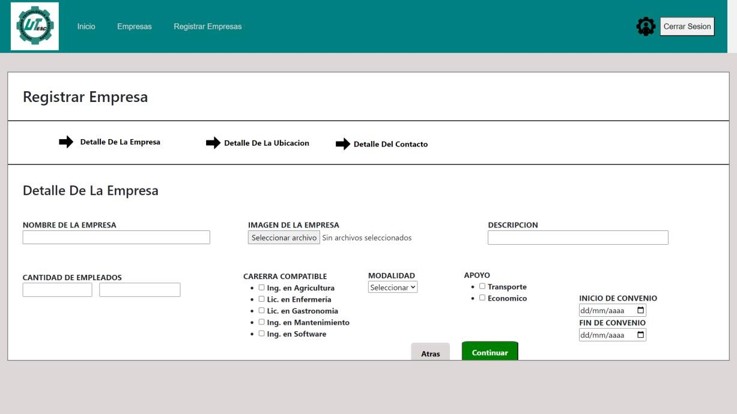Click the Cerrar Sesion button
Screen dimensions: 737x414
coord(687,27)
